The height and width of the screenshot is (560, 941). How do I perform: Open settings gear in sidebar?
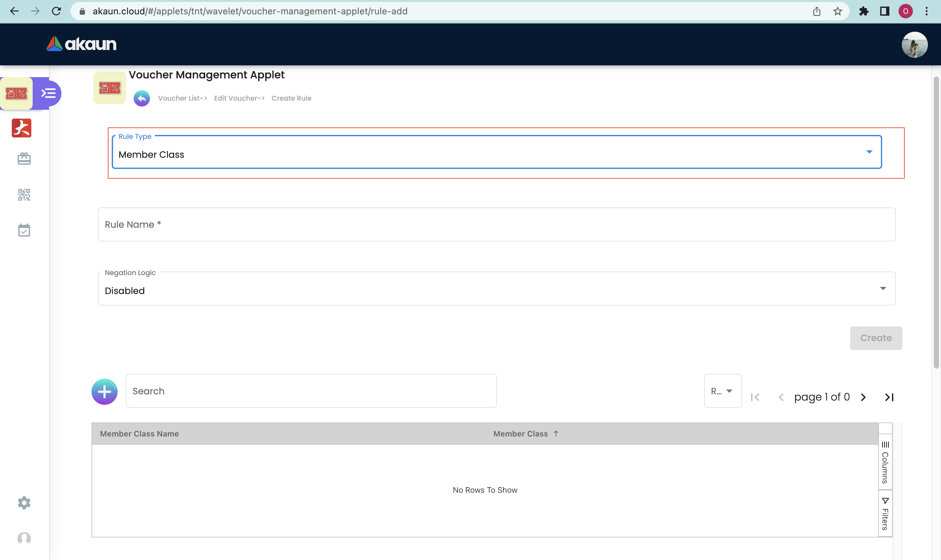pyautogui.click(x=24, y=502)
